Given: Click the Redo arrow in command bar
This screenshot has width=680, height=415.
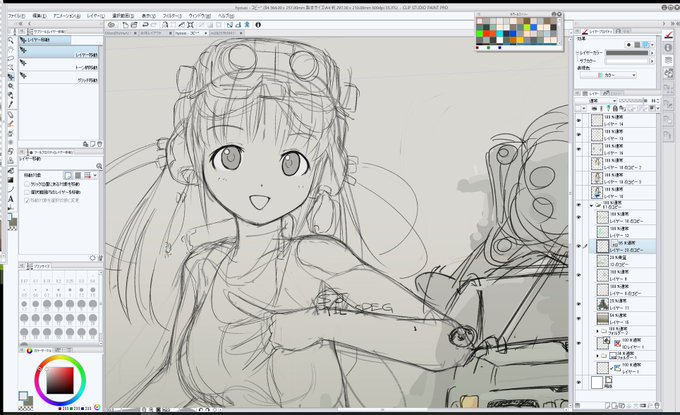Looking at the screenshot, I should [x=154, y=25].
